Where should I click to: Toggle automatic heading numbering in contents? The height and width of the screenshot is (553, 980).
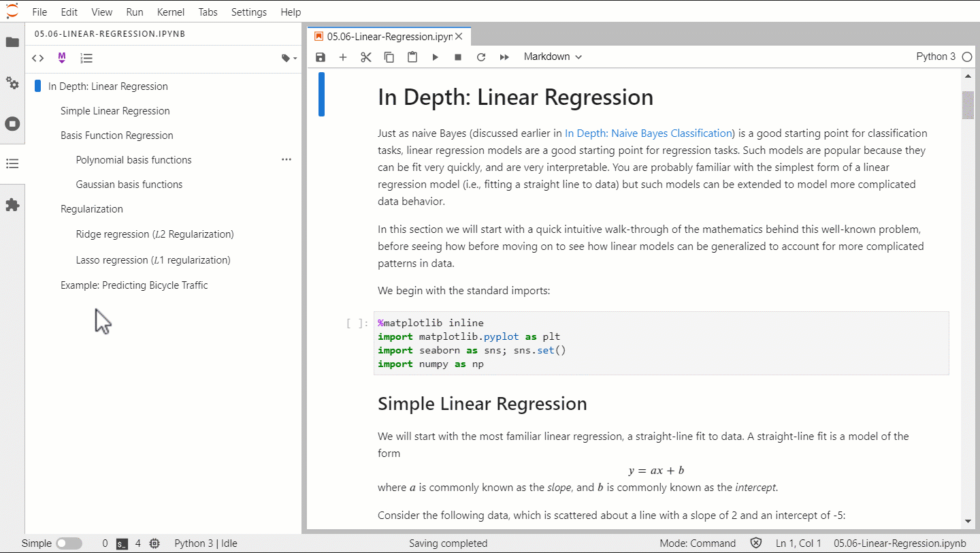86,59
